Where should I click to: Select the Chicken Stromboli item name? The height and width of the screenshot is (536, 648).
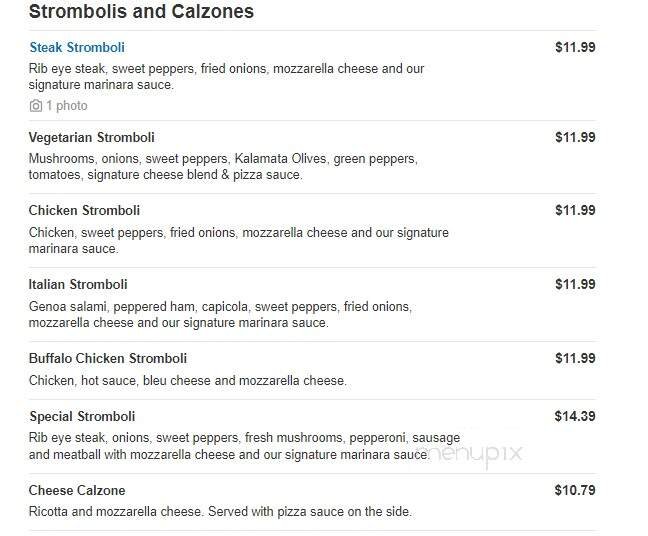point(84,210)
